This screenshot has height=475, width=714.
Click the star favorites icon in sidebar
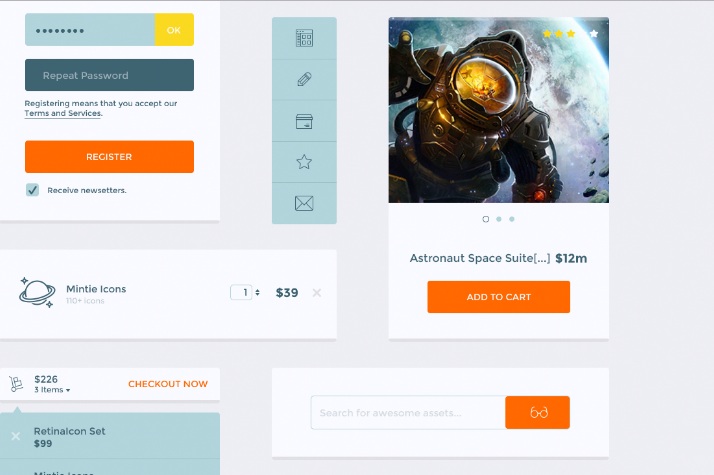[304, 162]
